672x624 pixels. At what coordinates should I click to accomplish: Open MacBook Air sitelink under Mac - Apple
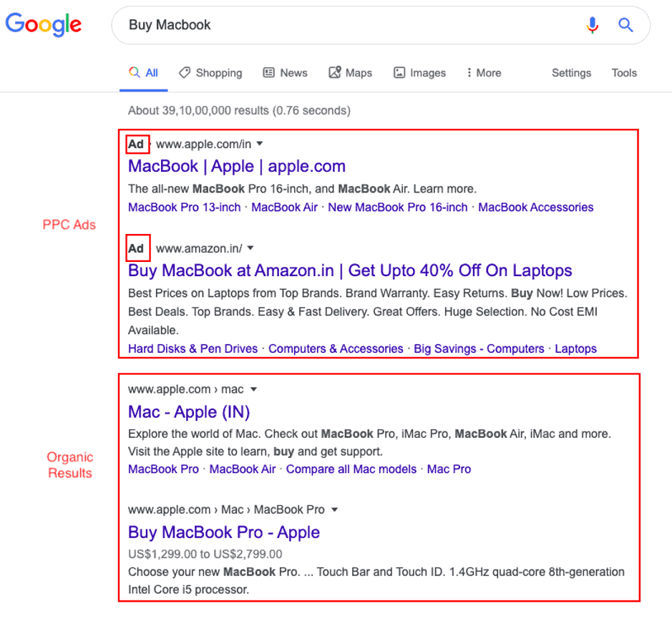tap(242, 469)
